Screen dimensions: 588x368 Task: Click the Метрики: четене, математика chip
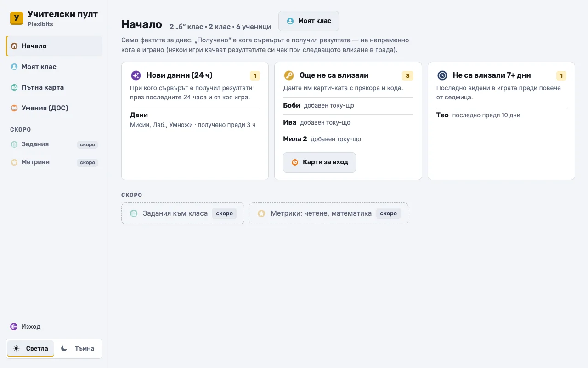[328, 213]
